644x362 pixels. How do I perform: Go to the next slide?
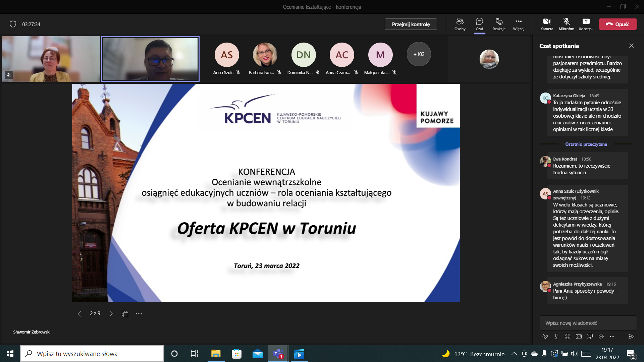pyautogui.click(x=111, y=314)
